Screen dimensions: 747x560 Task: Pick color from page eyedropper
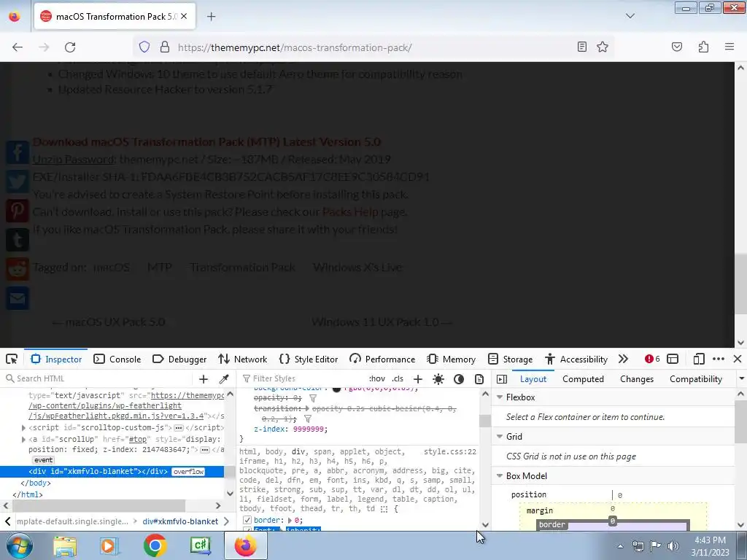pos(224,379)
